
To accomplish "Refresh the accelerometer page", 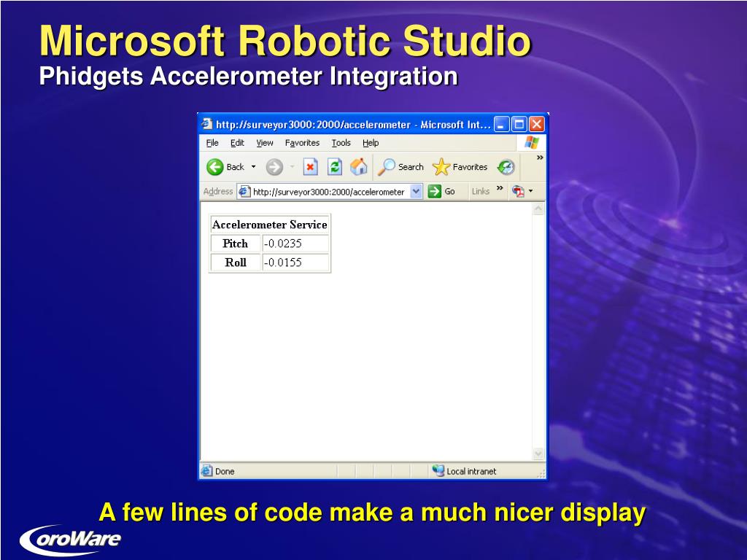I will (334, 167).
